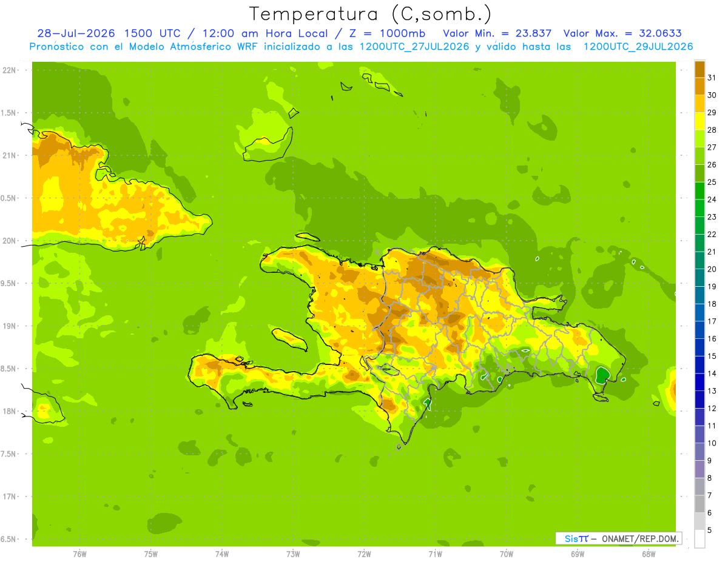
Task: Click the 73W longitude axis label
Action: pyautogui.click(x=293, y=554)
